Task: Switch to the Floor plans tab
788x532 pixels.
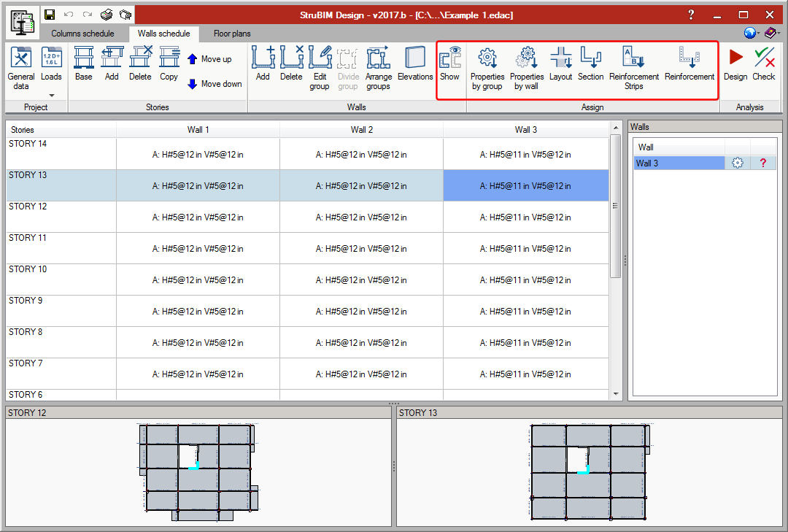Action: pos(232,34)
